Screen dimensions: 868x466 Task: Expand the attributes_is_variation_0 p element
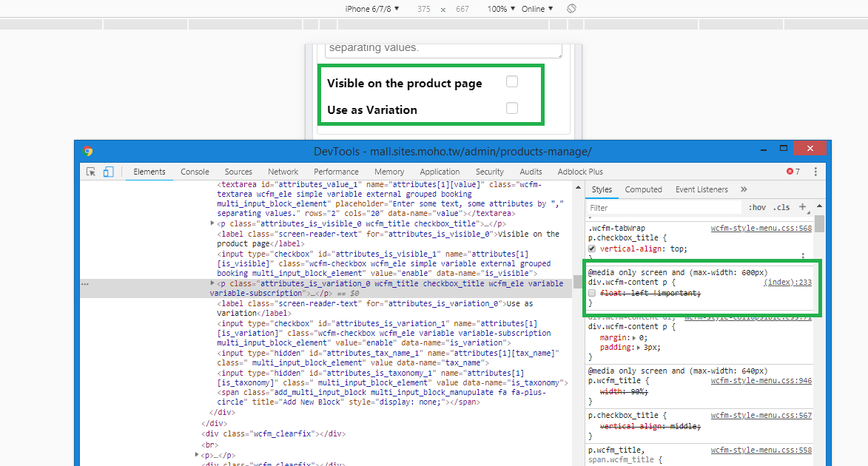pyautogui.click(x=212, y=283)
